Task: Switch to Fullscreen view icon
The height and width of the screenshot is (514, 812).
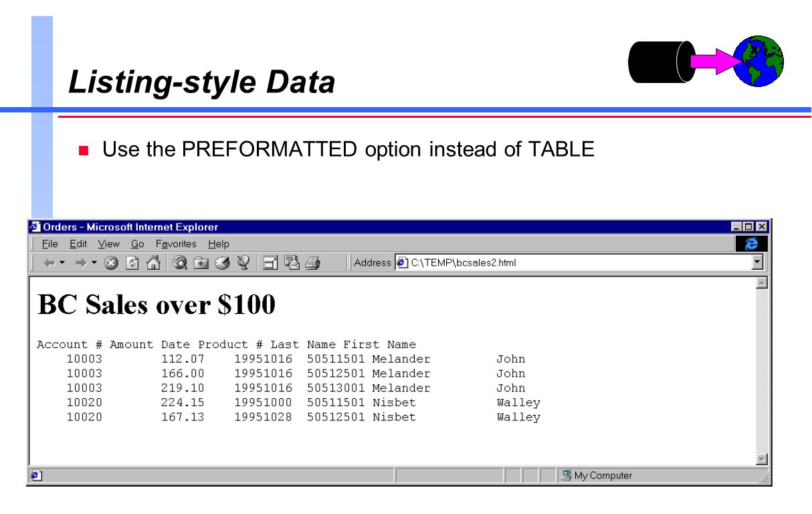Action: (x=271, y=263)
